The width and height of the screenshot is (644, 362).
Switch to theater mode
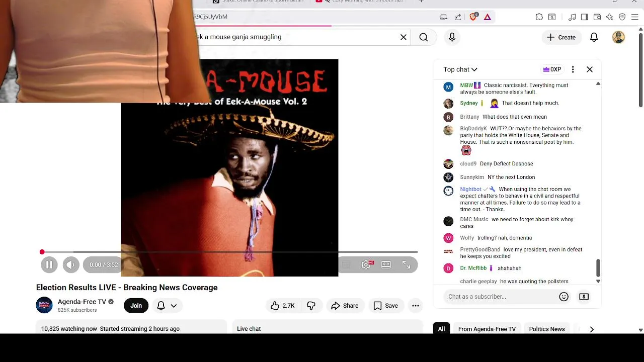pyautogui.click(x=386, y=264)
